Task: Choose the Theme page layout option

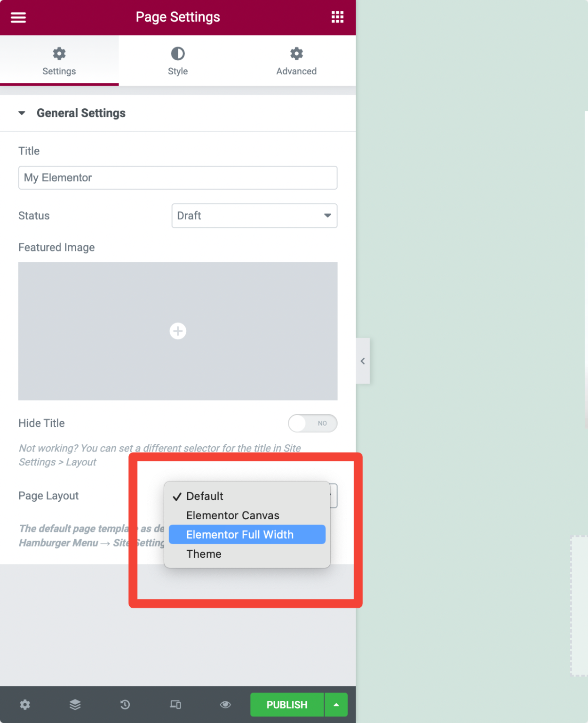Action: point(204,554)
